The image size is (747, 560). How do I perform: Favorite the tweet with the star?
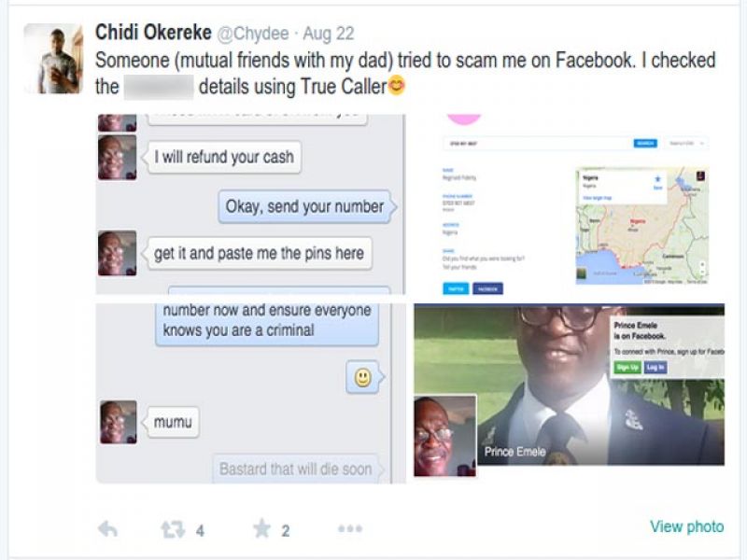click(x=262, y=528)
